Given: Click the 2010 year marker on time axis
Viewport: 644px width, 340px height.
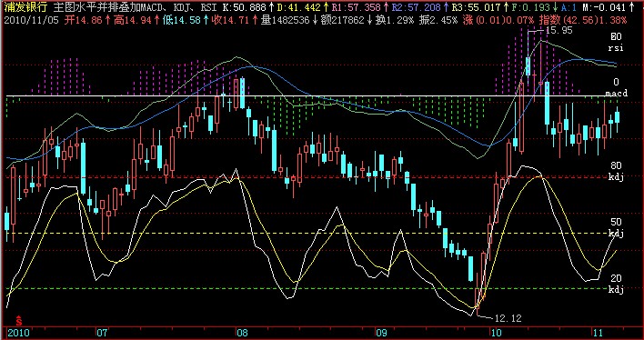Looking at the screenshot, I should click(19, 332).
